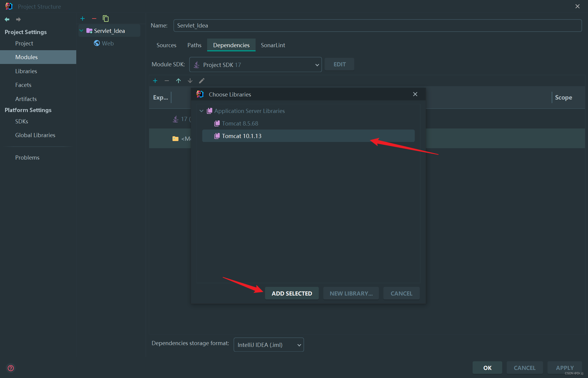Remove dependency with the minus icon
The width and height of the screenshot is (588, 378).
coord(167,81)
